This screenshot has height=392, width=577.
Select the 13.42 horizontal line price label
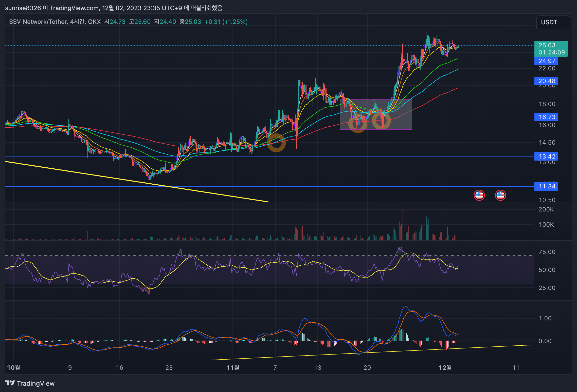546,156
